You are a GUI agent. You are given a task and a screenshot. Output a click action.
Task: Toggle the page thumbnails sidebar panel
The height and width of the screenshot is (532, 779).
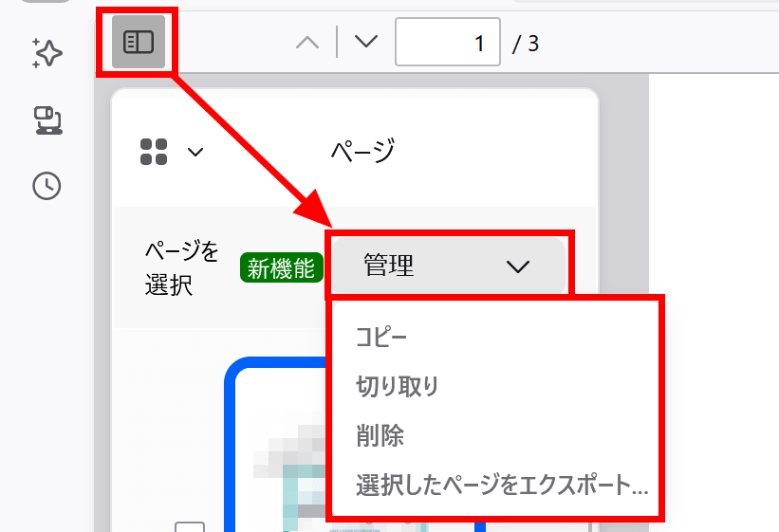[139, 42]
